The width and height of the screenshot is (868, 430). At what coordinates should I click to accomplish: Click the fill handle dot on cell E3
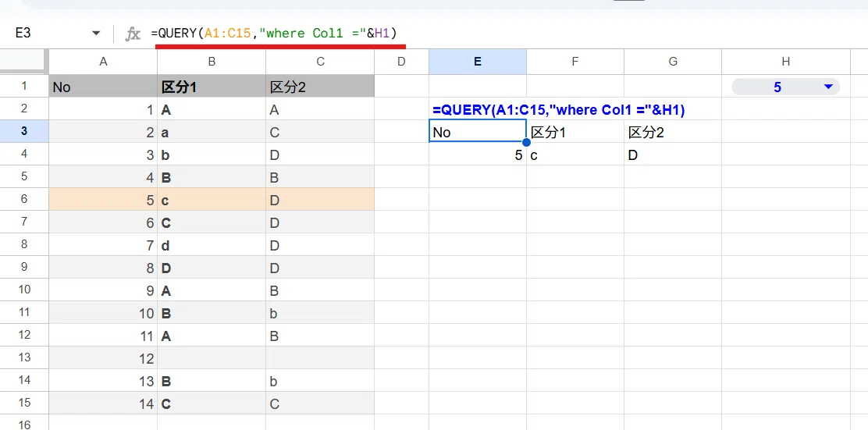(x=526, y=142)
